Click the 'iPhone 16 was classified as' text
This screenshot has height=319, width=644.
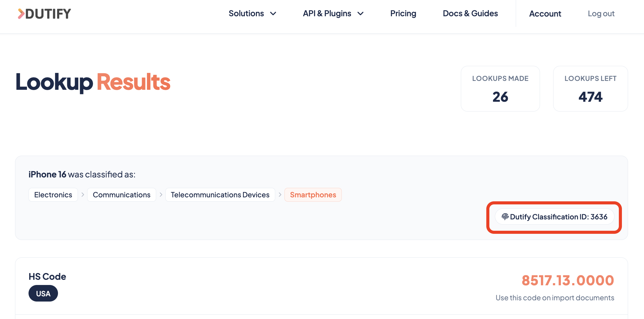tap(82, 174)
